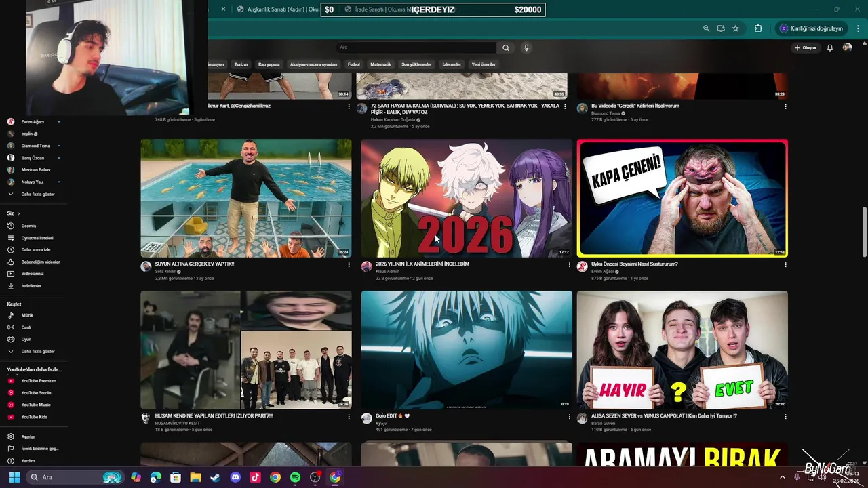Image resolution: width=868 pixels, height=488 pixels.
Task: Click the YouTube search input field
Action: [x=416, y=47]
